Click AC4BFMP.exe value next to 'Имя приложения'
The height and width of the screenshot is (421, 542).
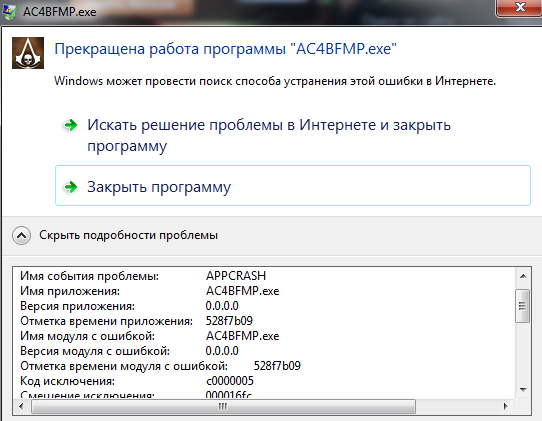[x=242, y=291]
